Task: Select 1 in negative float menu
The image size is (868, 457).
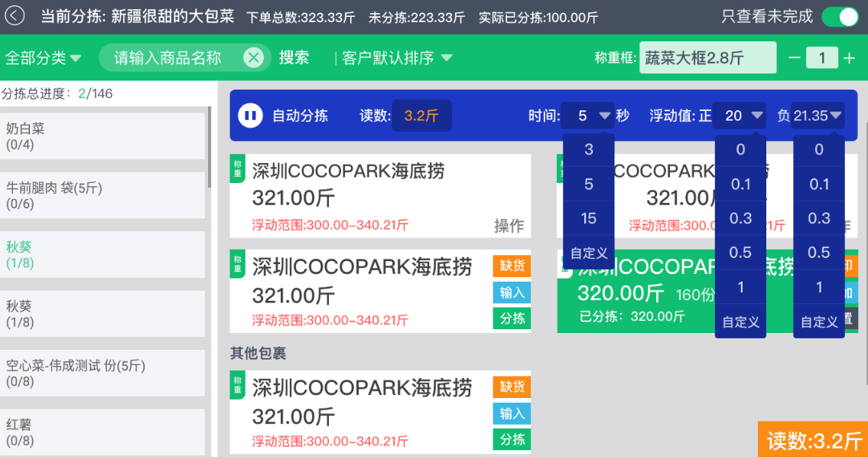Action: (x=819, y=287)
